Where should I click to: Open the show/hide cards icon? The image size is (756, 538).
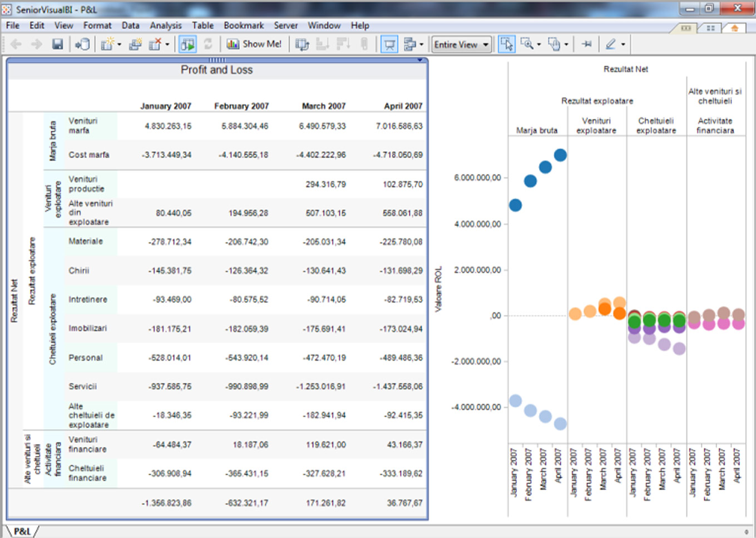pos(409,44)
